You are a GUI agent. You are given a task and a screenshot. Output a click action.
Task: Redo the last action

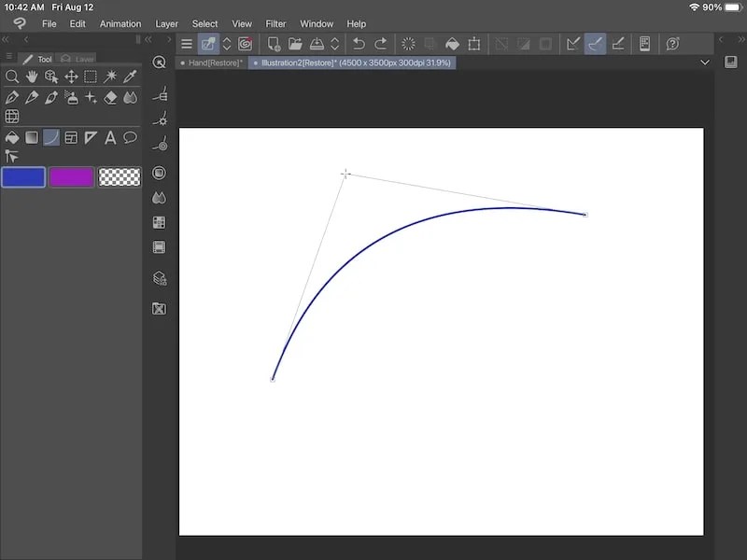click(x=381, y=44)
